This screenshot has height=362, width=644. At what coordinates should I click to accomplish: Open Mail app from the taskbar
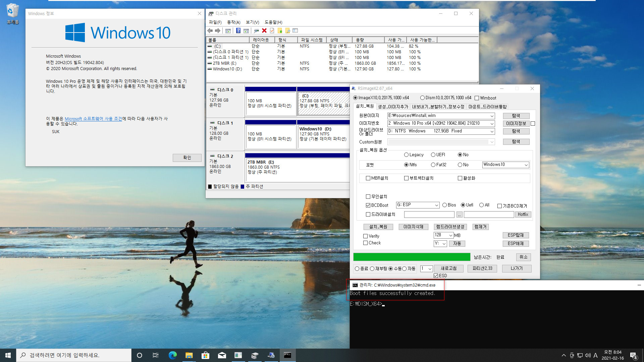click(222, 355)
